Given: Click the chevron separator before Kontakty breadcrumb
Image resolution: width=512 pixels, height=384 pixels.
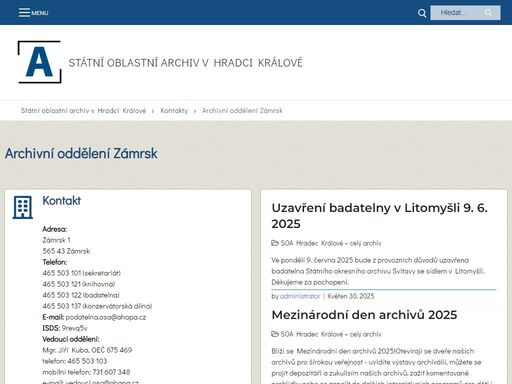Looking at the screenshot, I should (x=153, y=111).
